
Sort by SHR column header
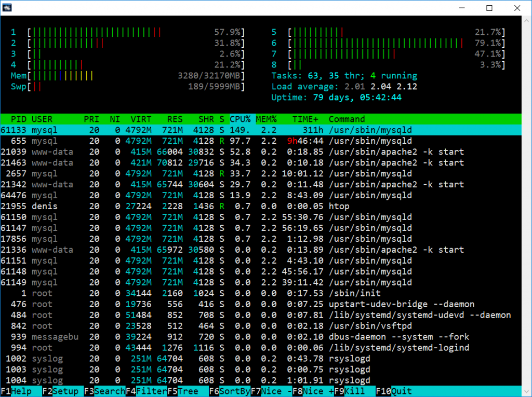point(206,119)
